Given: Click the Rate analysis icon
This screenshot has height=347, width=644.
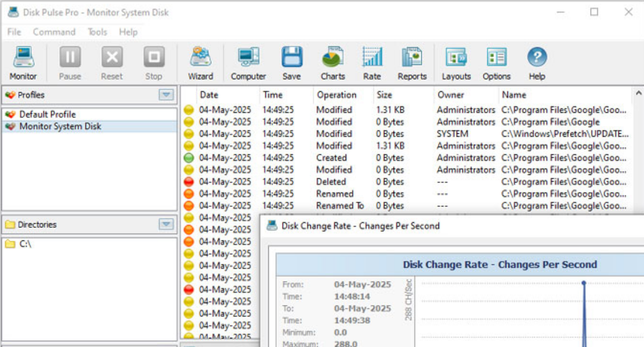Looking at the screenshot, I should 372,62.
